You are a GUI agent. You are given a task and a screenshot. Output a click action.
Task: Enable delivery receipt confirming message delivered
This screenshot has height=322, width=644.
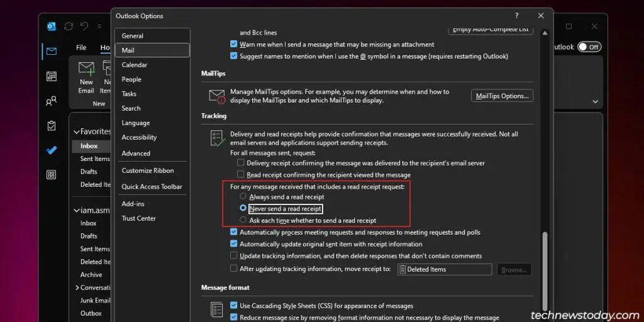coord(241,163)
